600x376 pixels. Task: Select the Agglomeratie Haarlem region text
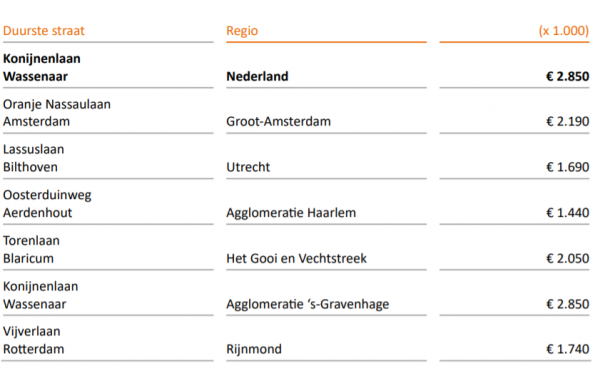(x=291, y=213)
